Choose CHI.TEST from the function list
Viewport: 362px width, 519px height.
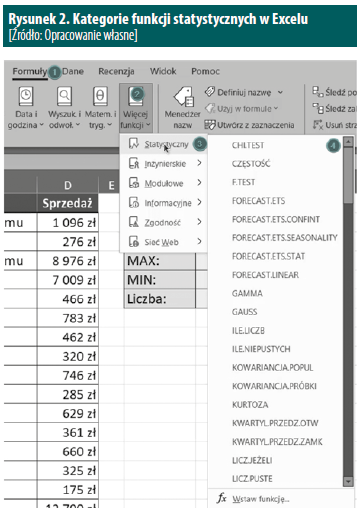click(248, 145)
